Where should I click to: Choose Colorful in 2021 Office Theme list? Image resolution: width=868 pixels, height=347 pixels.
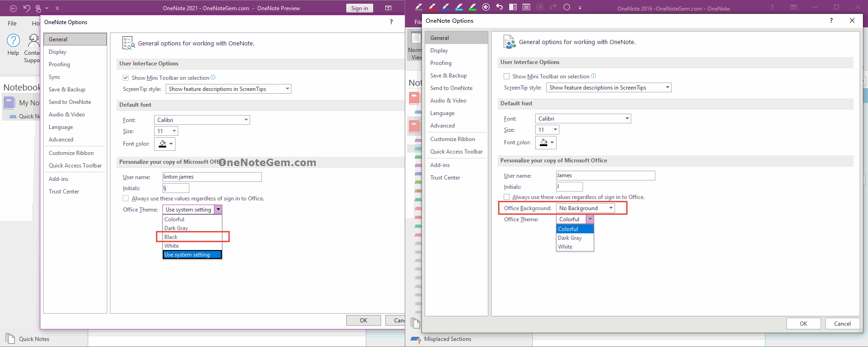point(192,219)
